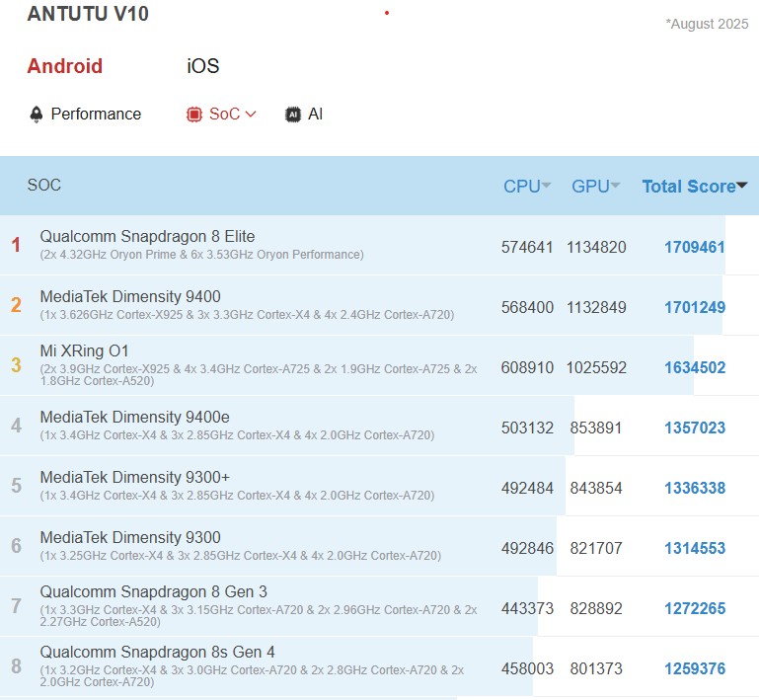Switch to the Android tab

pyautogui.click(x=65, y=66)
